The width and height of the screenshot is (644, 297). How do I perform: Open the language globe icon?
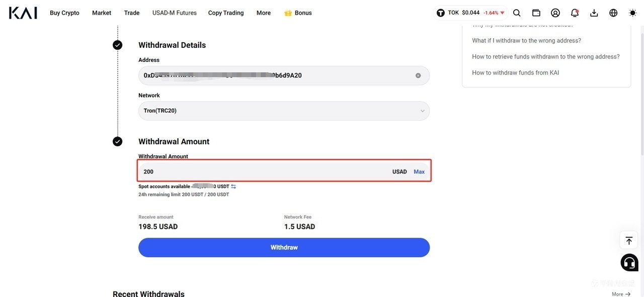coord(613,13)
